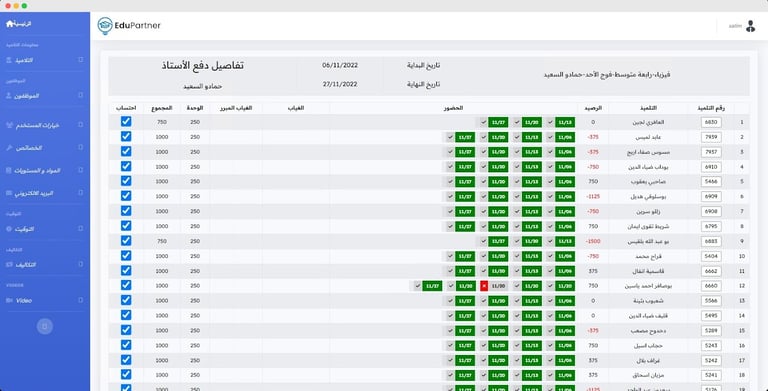Click the envelope icon for البريد الالكتروني
Image resolution: width=768 pixels, height=391 pixels.
pos(8,193)
